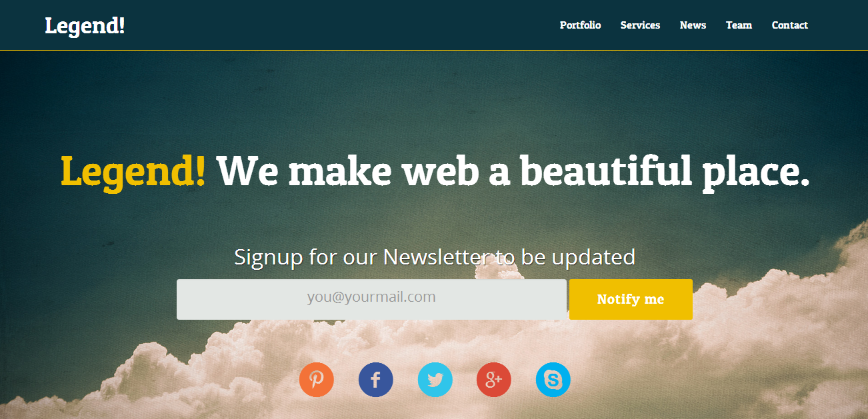Viewport: 868px width, 419px height.
Task: Focus the you@yourmail.com email field
Action: [371, 299]
